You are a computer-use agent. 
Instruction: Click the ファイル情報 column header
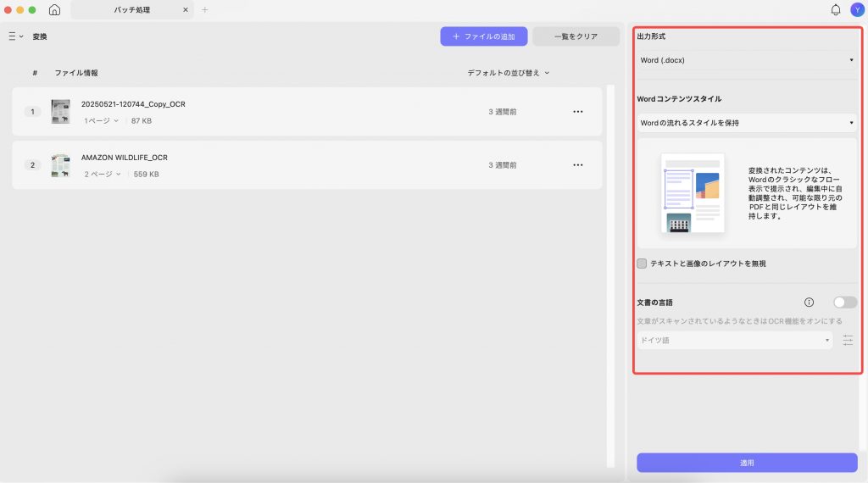[x=76, y=73]
